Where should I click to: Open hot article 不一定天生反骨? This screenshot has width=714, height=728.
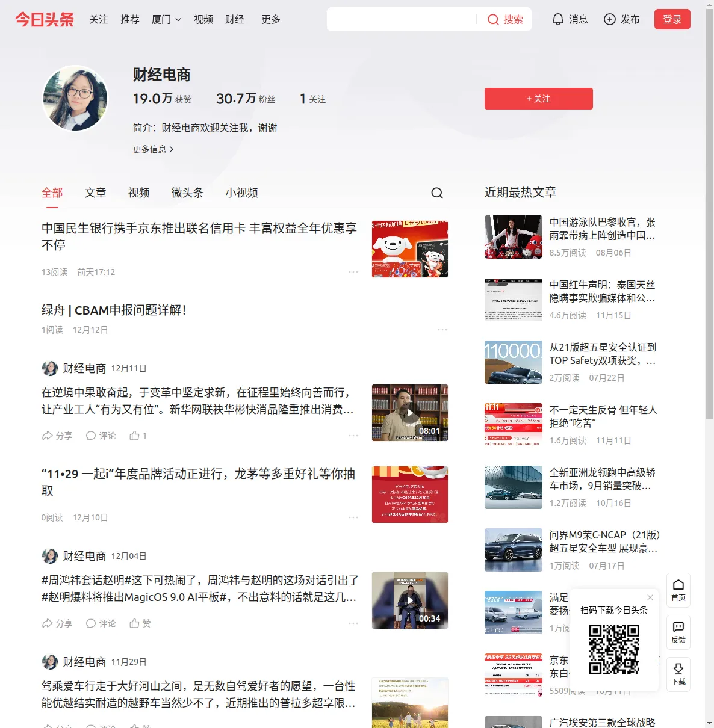tap(603, 416)
